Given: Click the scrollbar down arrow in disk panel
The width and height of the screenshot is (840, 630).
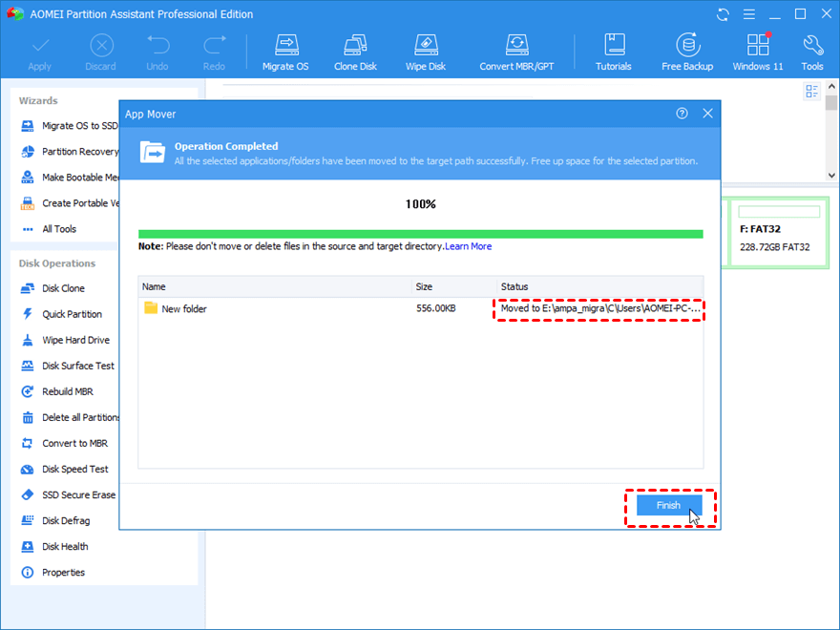Looking at the screenshot, I should pos(831,176).
